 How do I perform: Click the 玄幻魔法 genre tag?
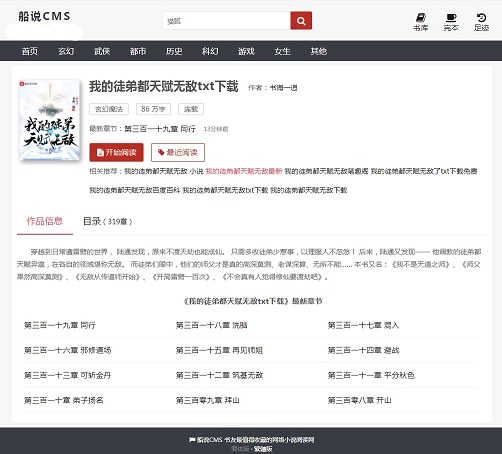(109, 109)
